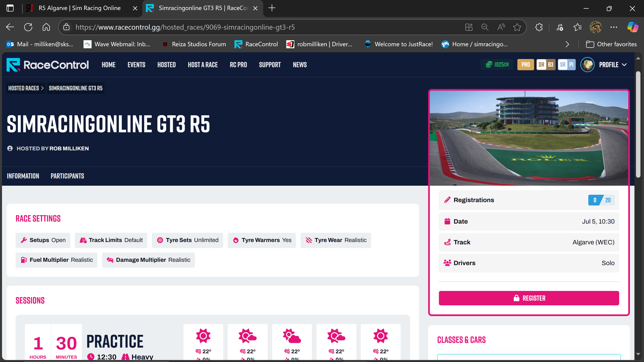The image size is (644, 362).
Task: Show more favorites bar items chevron
Action: pos(567,44)
